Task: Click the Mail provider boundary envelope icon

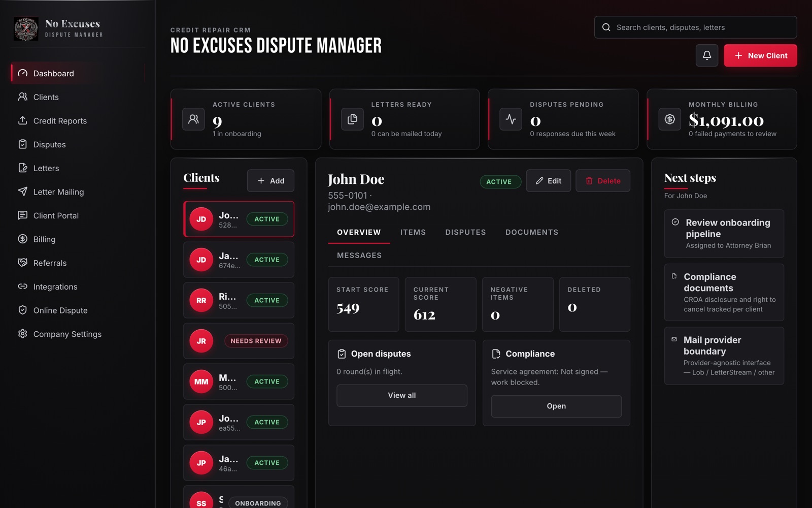Action: (674, 339)
